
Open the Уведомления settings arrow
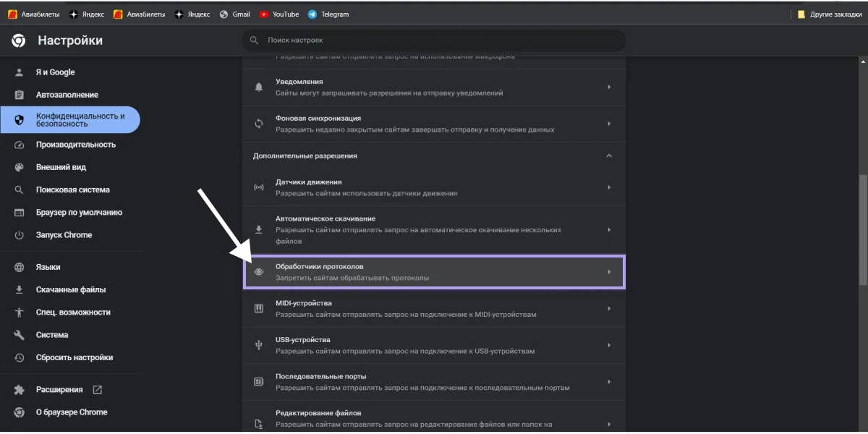pos(608,87)
